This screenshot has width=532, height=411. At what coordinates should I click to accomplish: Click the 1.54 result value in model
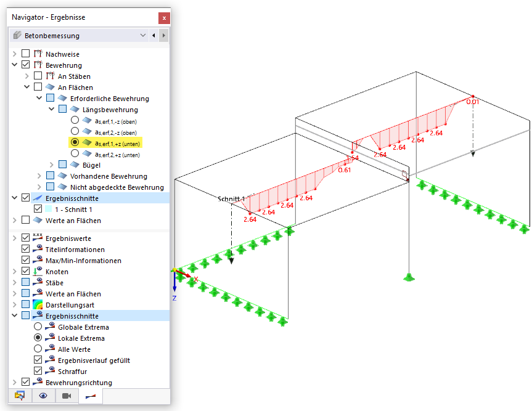(x=353, y=158)
